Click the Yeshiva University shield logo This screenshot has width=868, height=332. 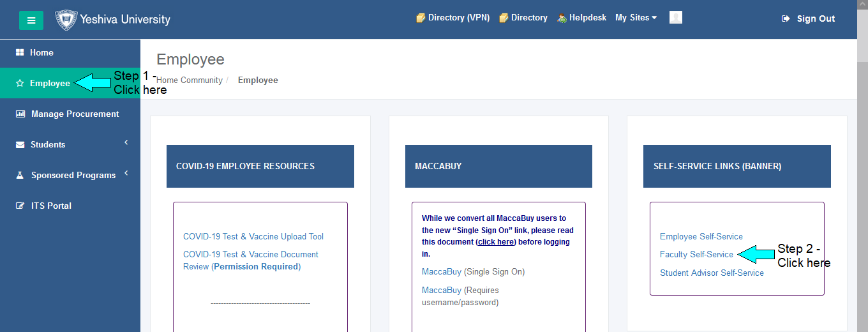(x=66, y=20)
